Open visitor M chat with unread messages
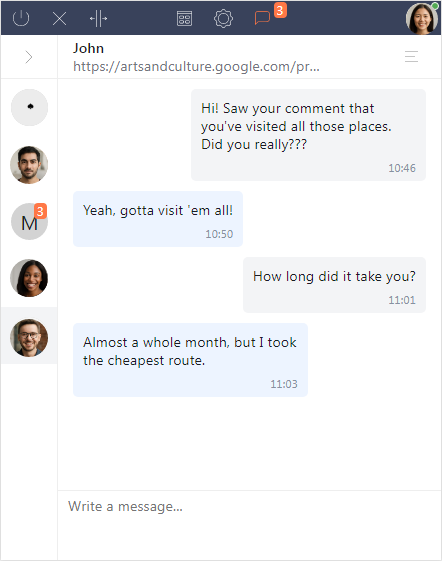This screenshot has width=442, height=561. 29,222
